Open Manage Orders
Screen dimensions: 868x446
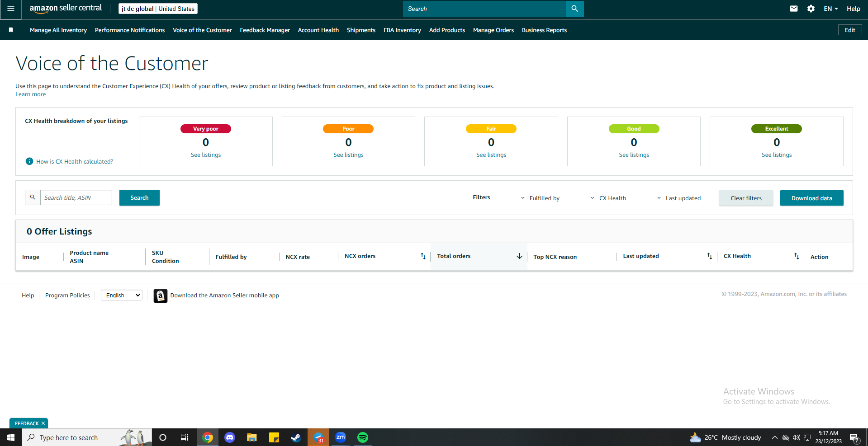(x=493, y=30)
